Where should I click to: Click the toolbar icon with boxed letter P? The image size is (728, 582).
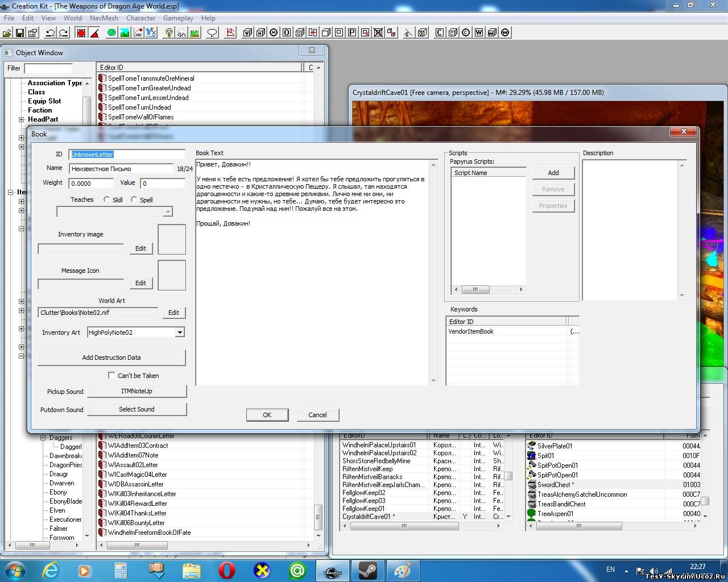[x=351, y=32]
